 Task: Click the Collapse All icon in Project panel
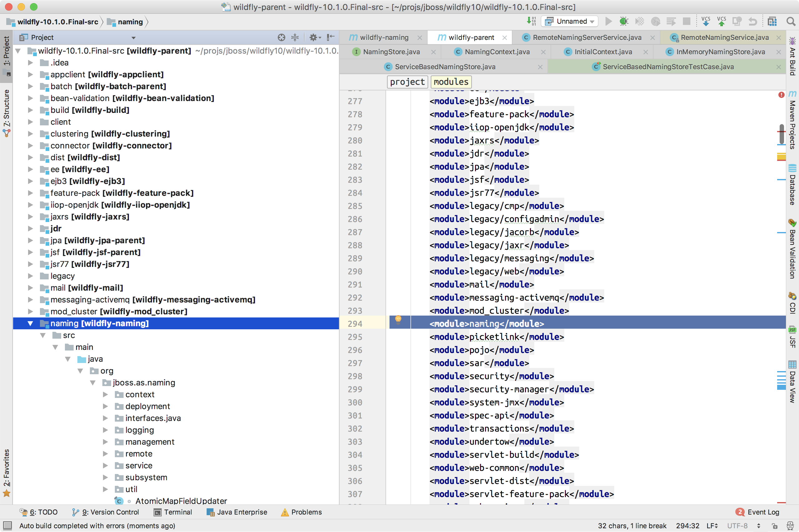point(295,37)
